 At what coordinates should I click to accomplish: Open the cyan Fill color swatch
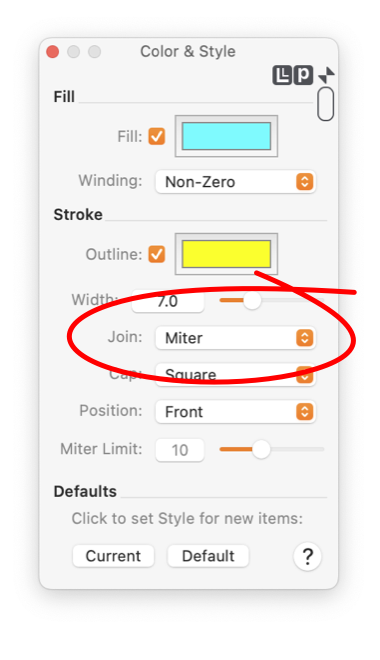tap(226, 136)
